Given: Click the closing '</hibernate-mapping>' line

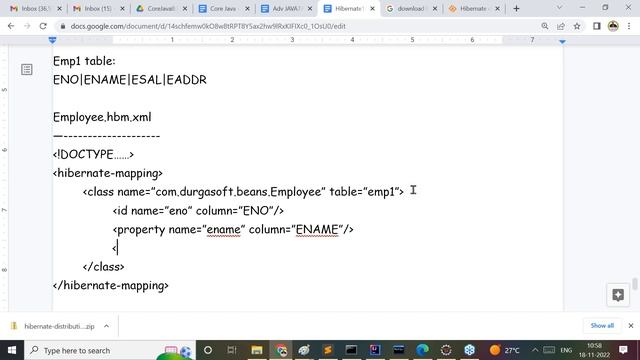Looking at the screenshot, I should coord(111,286).
